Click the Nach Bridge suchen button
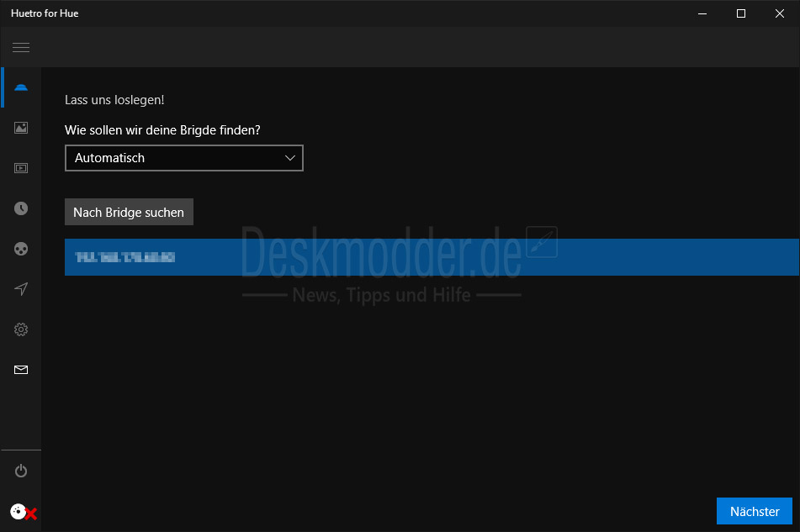The width and height of the screenshot is (800, 532). [129, 212]
